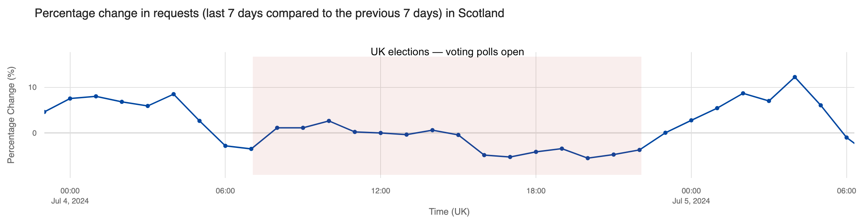Image resolution: width=868 pixels, height=221 pixels.
Task: Select the 10:00 data point inside shaded region
Action: 329,121
